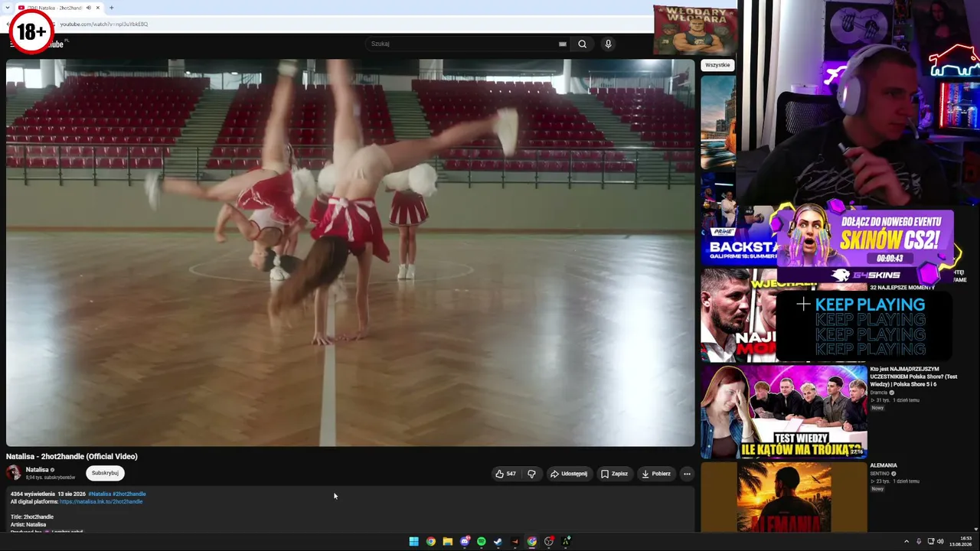Open the Windows Start menu
Screen dimensions: 980x551
click(413, 541)
